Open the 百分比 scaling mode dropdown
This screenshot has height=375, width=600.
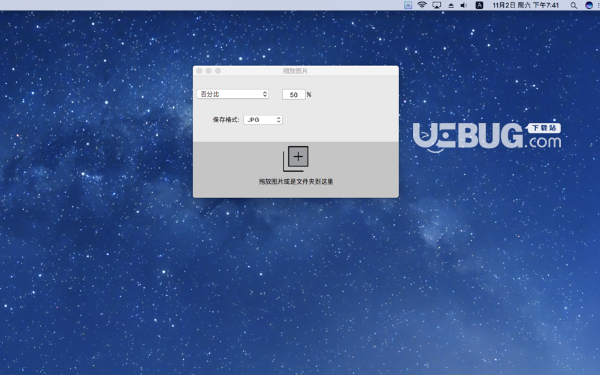(x=232, y=94)
